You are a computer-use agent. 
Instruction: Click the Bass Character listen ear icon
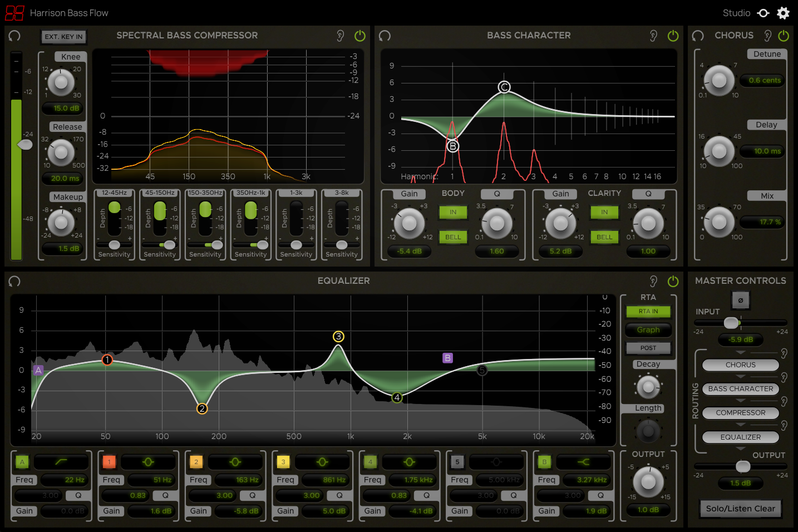tap(653, 36)
